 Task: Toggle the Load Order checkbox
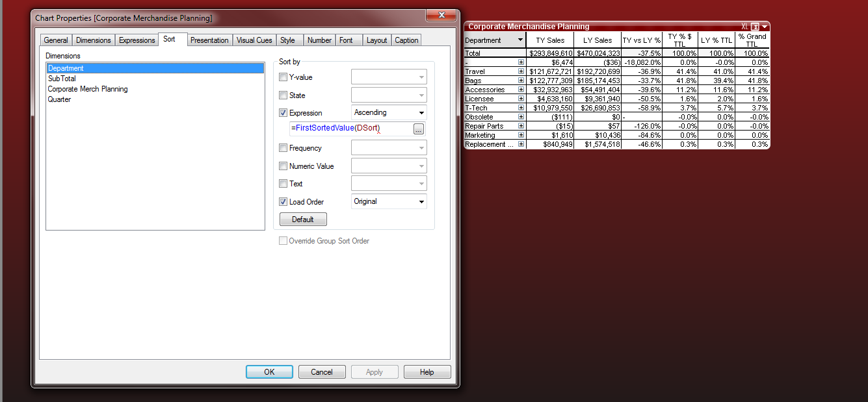click(283, 202)
